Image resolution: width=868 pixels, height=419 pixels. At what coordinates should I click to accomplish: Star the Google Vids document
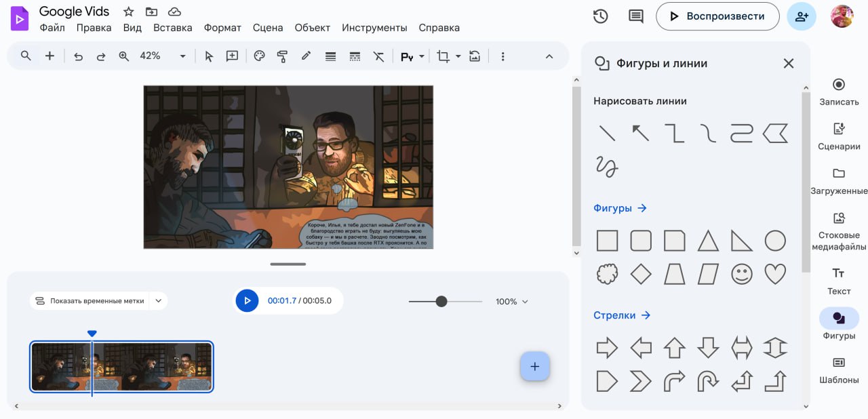click(128, 12)
